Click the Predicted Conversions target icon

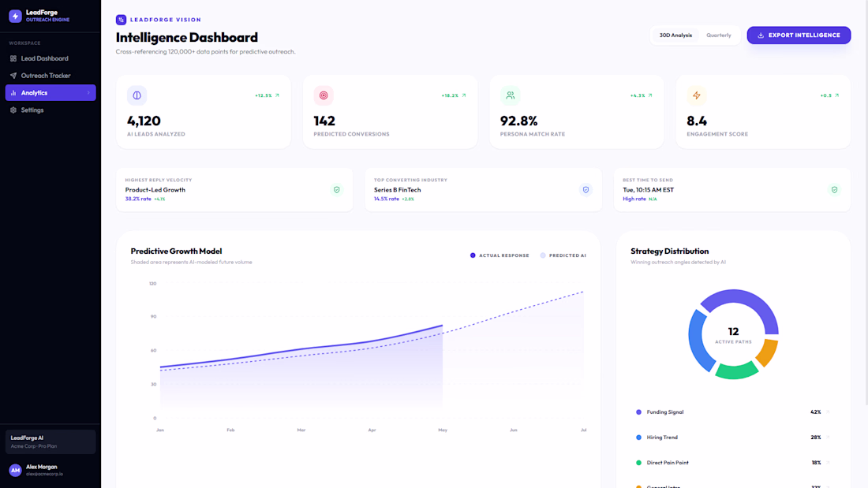324,95
